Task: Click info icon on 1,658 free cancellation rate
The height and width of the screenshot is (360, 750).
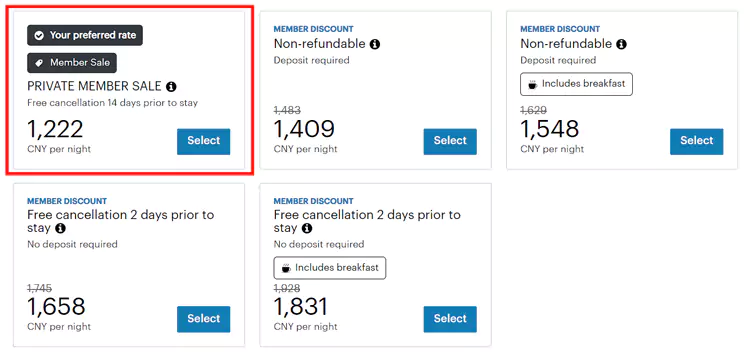Action: 60,229
